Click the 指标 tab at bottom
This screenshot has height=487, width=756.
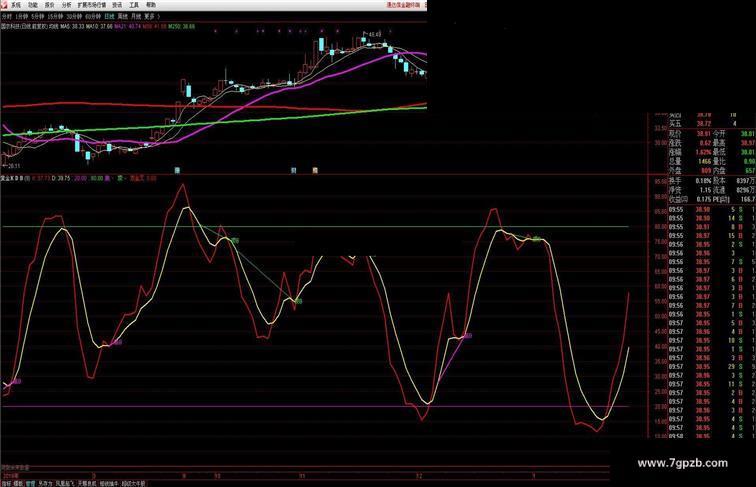click(6, 483)
